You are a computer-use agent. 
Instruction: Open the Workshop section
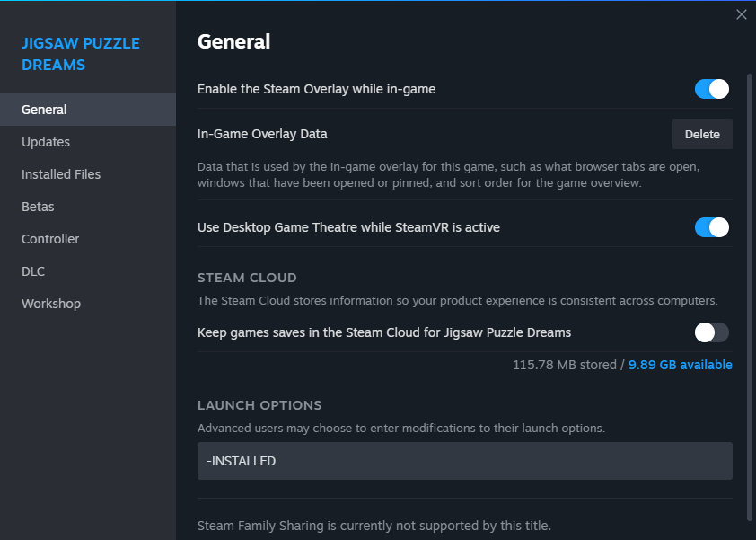(51, 304)
